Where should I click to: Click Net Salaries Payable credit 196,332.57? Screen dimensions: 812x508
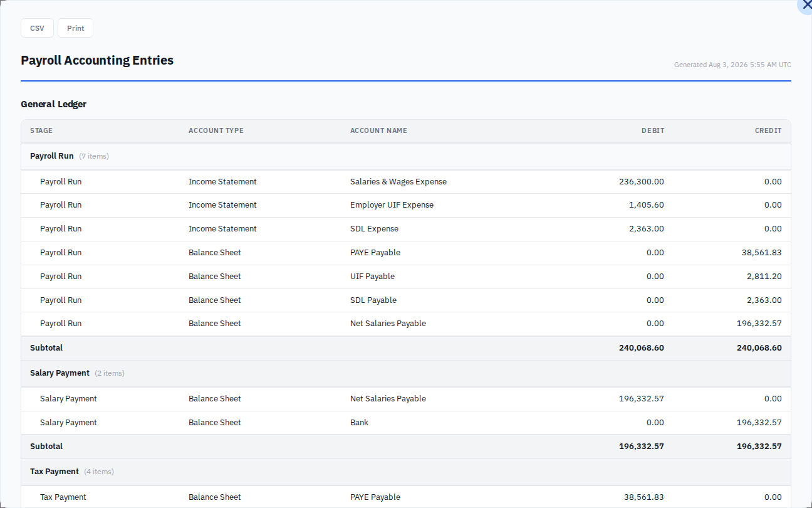[759, 324]
